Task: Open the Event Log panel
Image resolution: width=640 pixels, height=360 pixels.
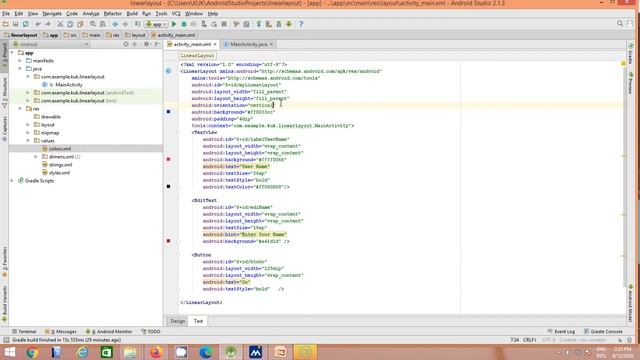Action: (561, 331)
